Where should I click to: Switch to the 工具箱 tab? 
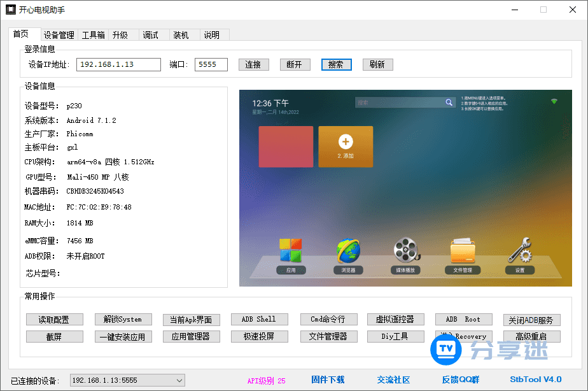[x=93, y=35]
